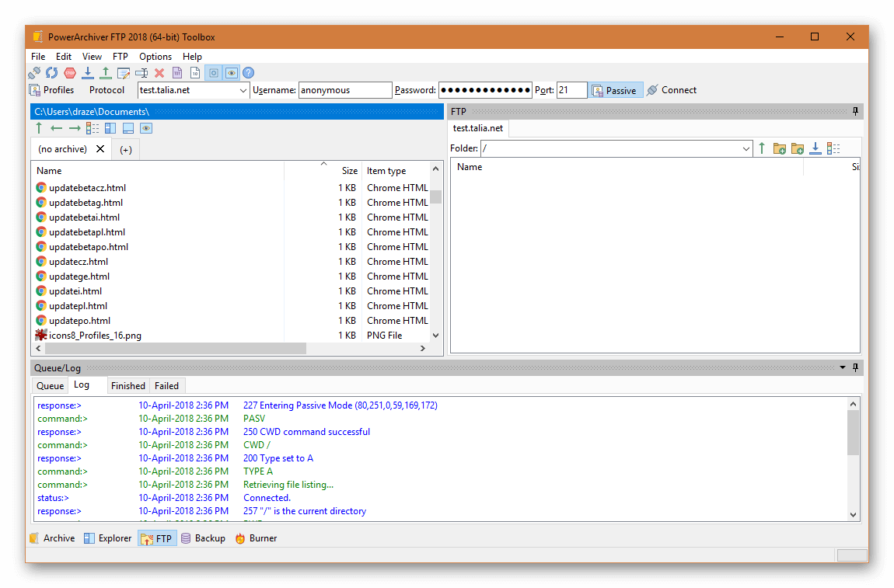
Task: Open the Options menu
Action: tap(155, 57)
